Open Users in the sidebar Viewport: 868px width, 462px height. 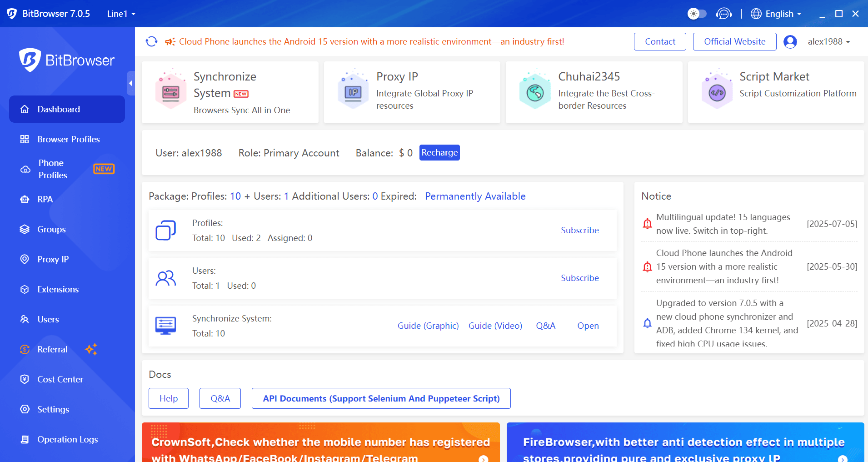click(67, 319)
